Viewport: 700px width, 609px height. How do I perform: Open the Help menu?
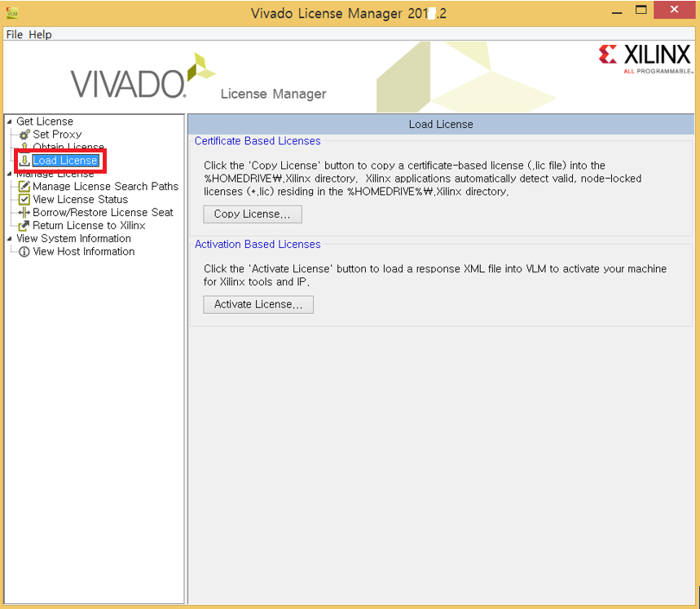point(40,34)
